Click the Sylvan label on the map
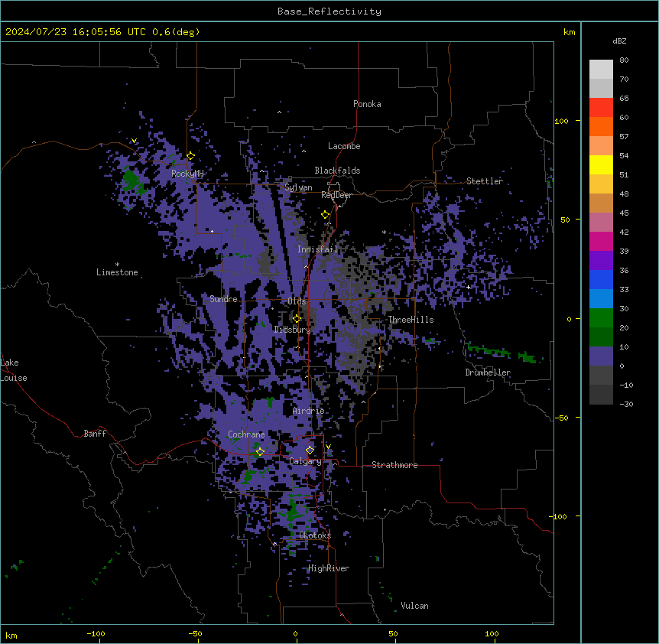 tap(298, 187)
